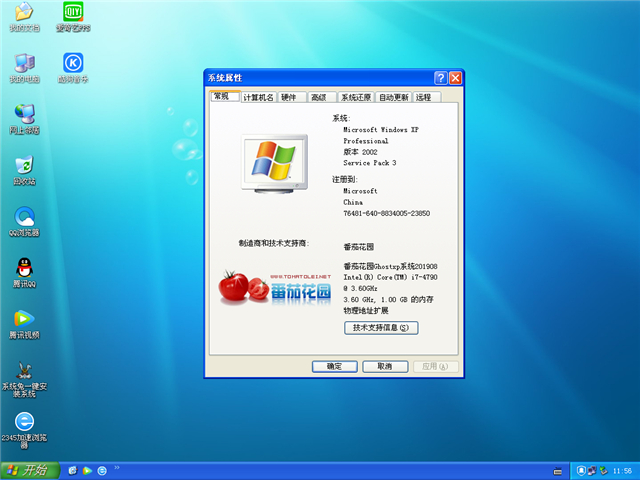The image size is (640, 480).
Task: Select the rabbit system installer icon
Action: (x=24, y=379)
